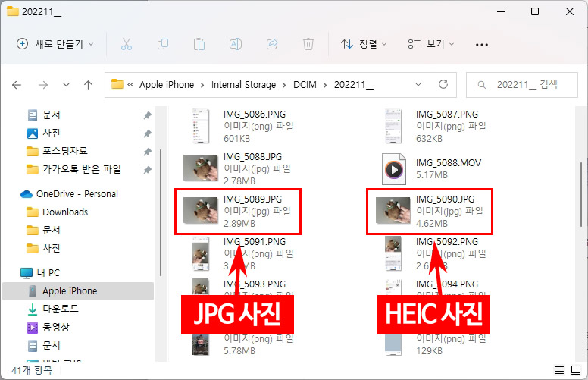Open the See more ellipsis menu
588x380 pixels.
coord(481,44)
